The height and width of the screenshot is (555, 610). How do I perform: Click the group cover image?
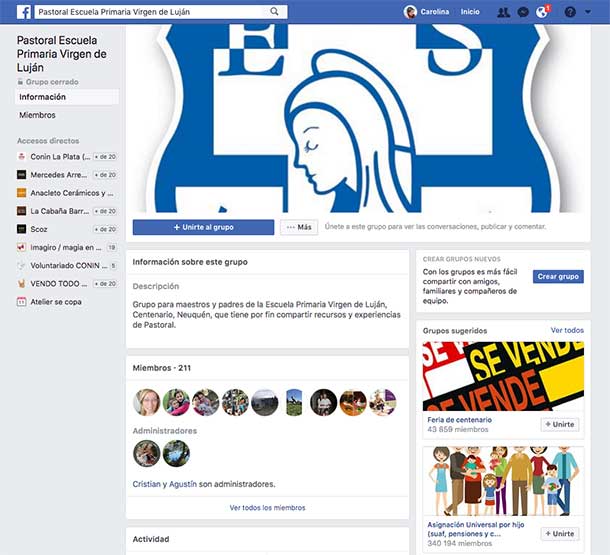click(x=358, y=118)
